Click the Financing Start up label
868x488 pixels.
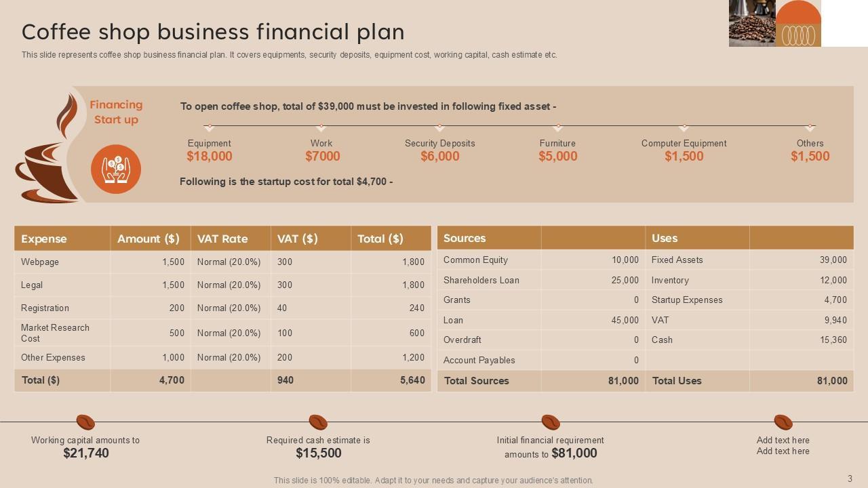coord(116,112)
